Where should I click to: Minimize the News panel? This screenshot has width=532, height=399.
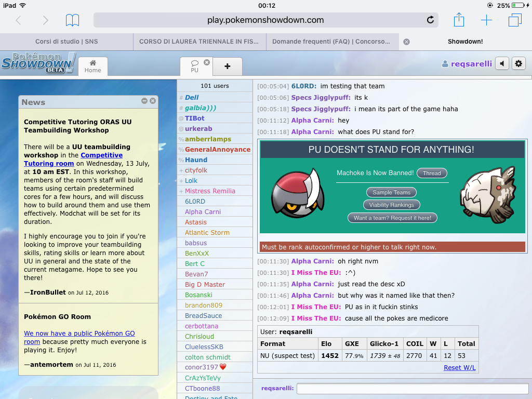(x=144, y=101)
